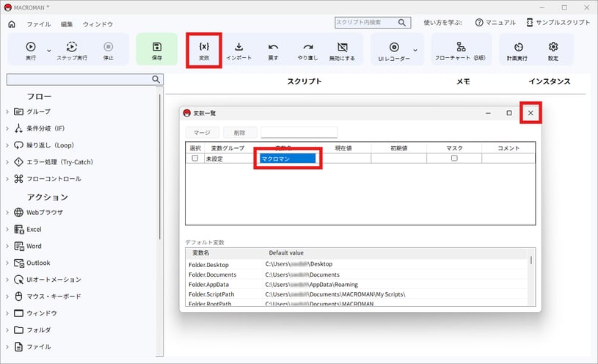Expand the グループ chevron

tap(7, 112)
